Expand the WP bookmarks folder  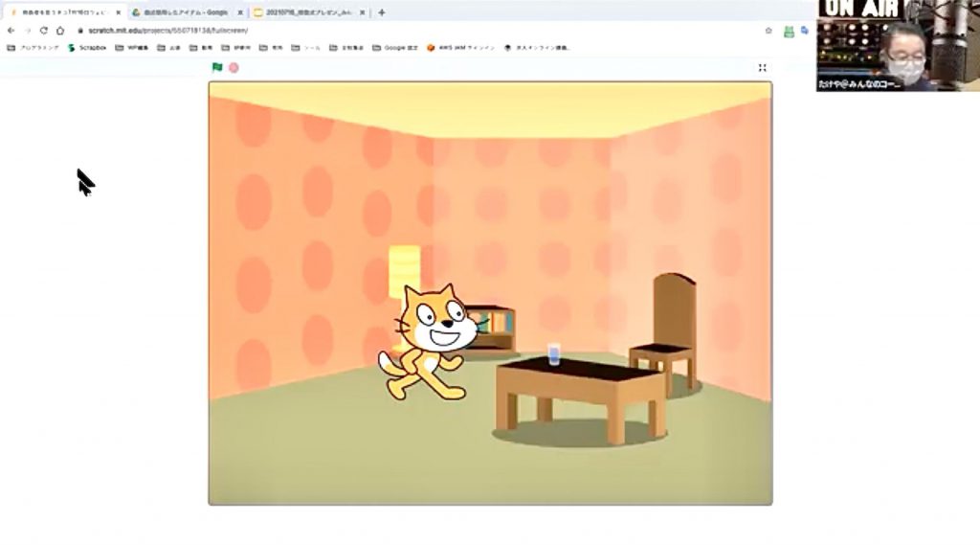[132, 48]
